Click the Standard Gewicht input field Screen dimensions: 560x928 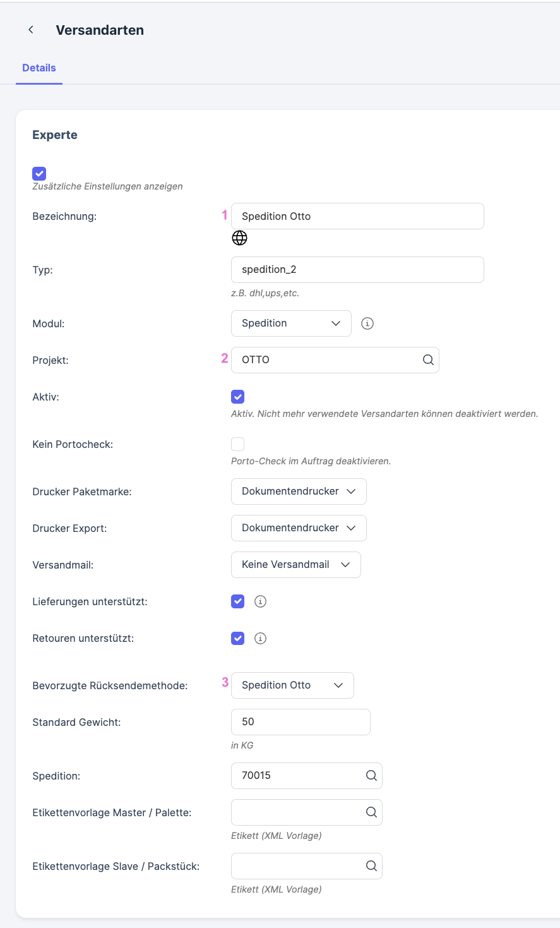(301, 722)
